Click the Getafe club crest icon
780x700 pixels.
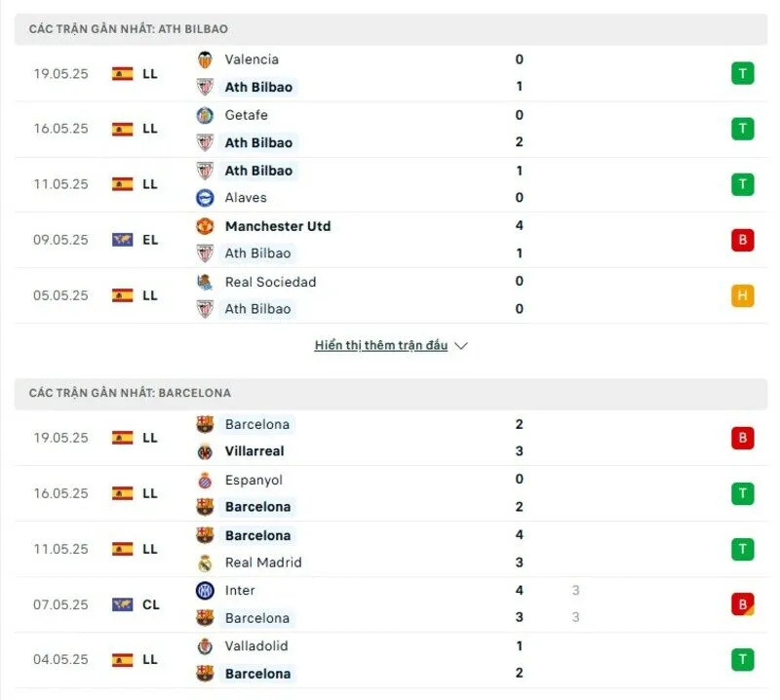pos(205,115)
